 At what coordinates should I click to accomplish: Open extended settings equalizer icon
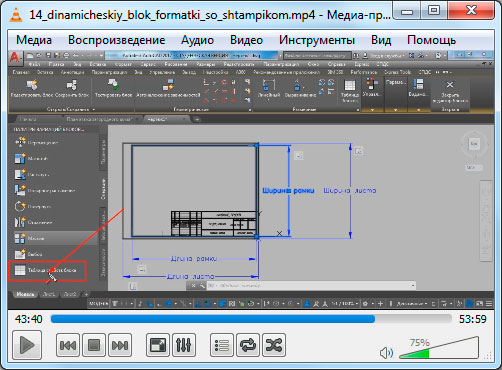(184, 345)
